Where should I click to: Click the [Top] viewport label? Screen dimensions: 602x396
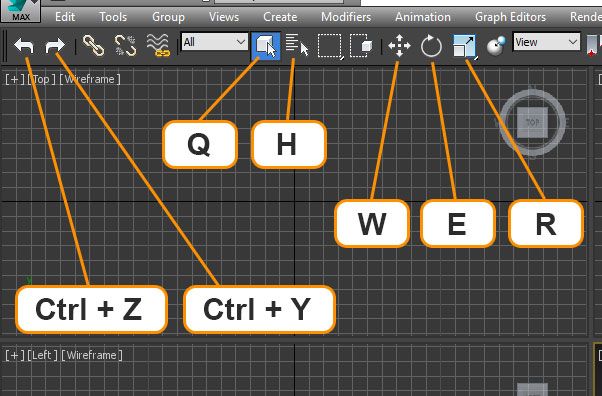click(41, 79)
